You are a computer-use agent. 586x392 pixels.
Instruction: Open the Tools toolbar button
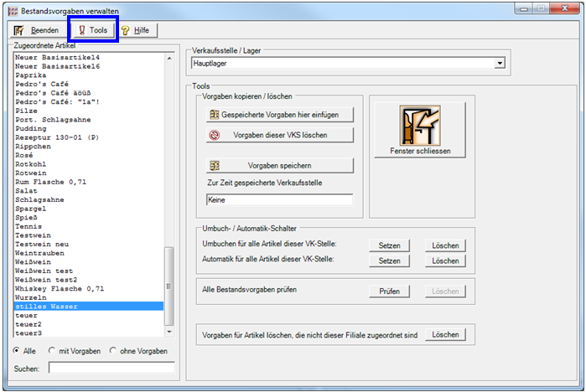[93, 30]
